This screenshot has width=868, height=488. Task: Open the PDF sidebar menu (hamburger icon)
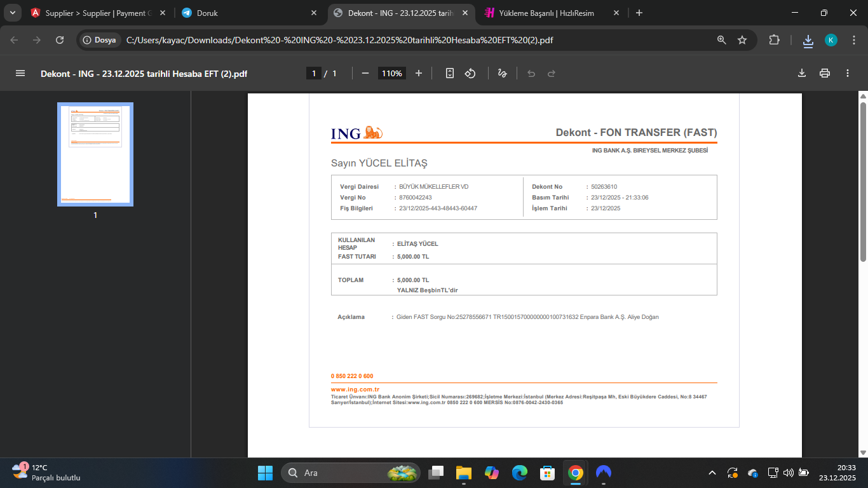[x=20, y=73]
